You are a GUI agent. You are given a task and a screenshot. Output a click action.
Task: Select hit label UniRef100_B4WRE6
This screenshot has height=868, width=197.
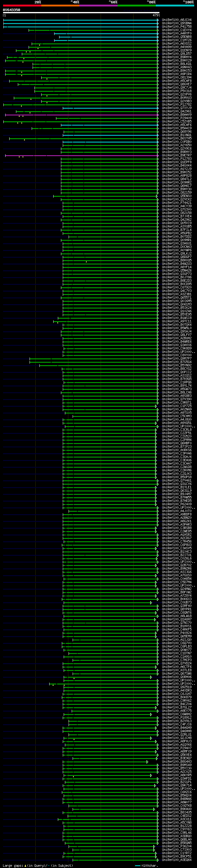point(177,341)
